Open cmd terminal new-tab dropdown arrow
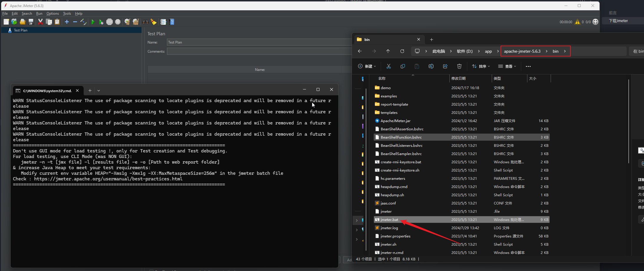This screenshot has height=271, width=644. [99, 91]
